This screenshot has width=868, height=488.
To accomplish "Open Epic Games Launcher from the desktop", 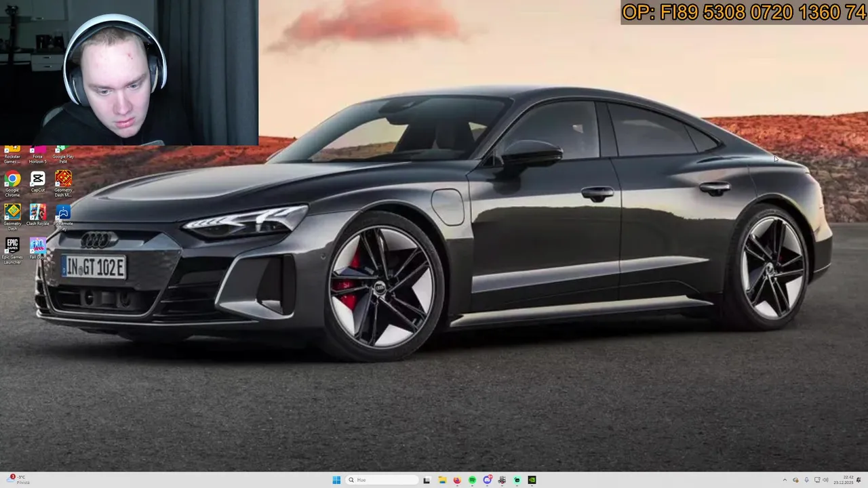I will (x=12, y=250).
